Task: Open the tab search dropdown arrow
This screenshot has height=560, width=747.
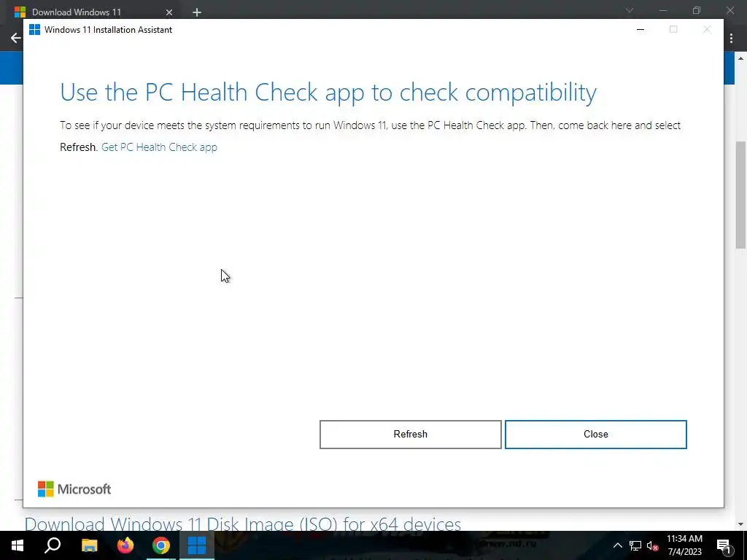Action: point(630,10)
